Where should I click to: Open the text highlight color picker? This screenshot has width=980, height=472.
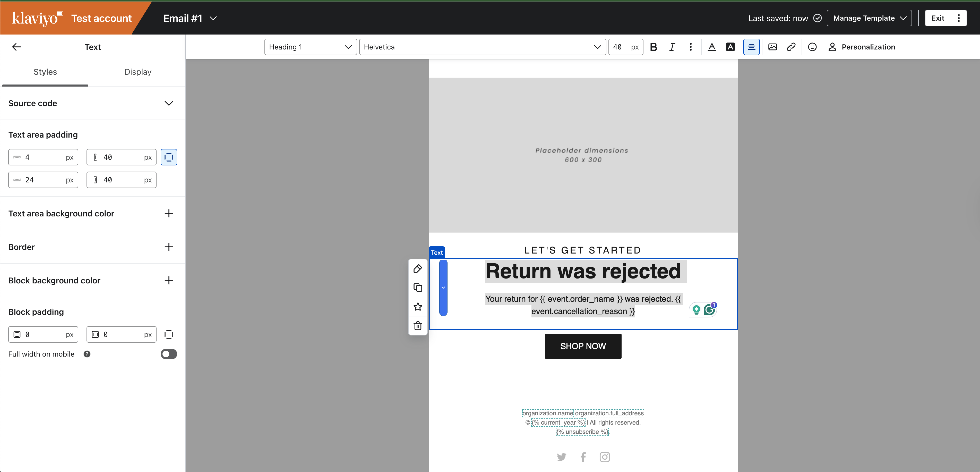coord(730,47)
